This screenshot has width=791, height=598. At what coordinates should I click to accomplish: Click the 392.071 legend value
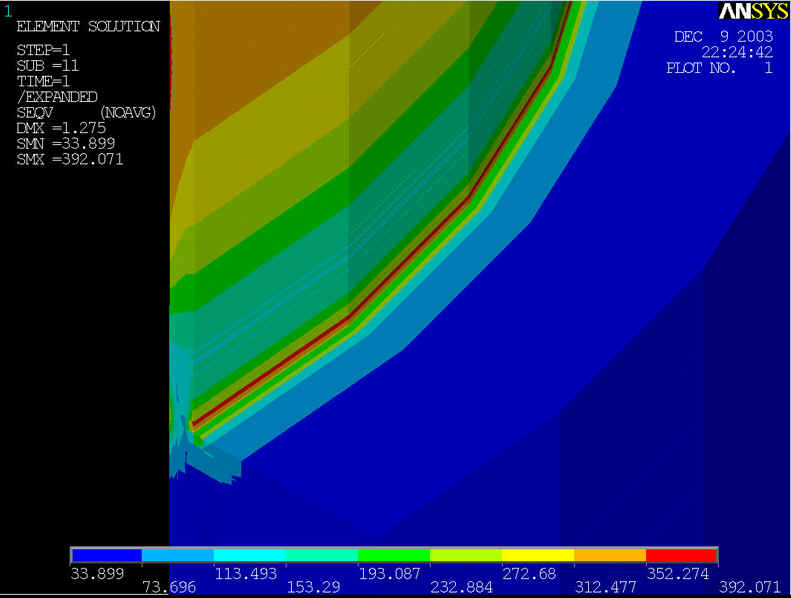(x=750, y=587)
